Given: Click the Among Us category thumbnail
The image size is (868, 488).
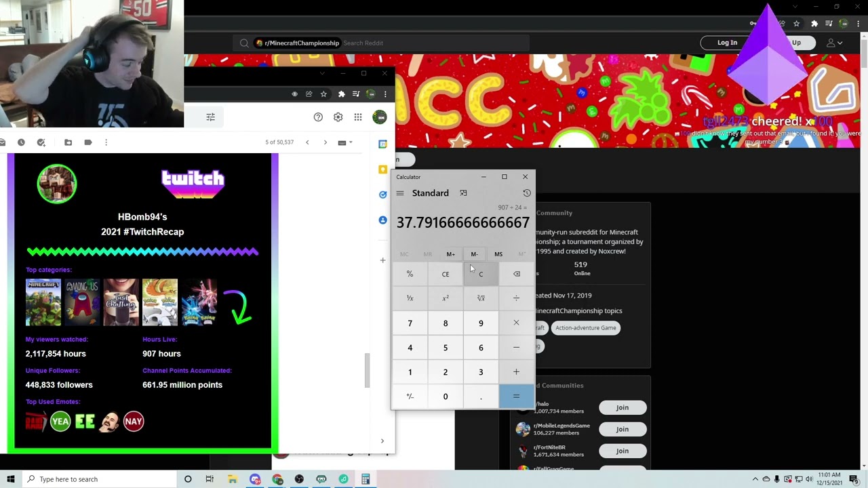Looking at the screenshot, I should (82, 302).
